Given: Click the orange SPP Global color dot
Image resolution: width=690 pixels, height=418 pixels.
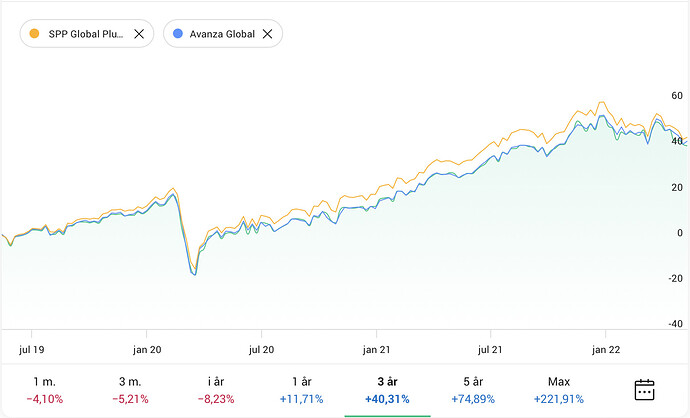Looking at the screenshot, I should [x=36, y=34].
